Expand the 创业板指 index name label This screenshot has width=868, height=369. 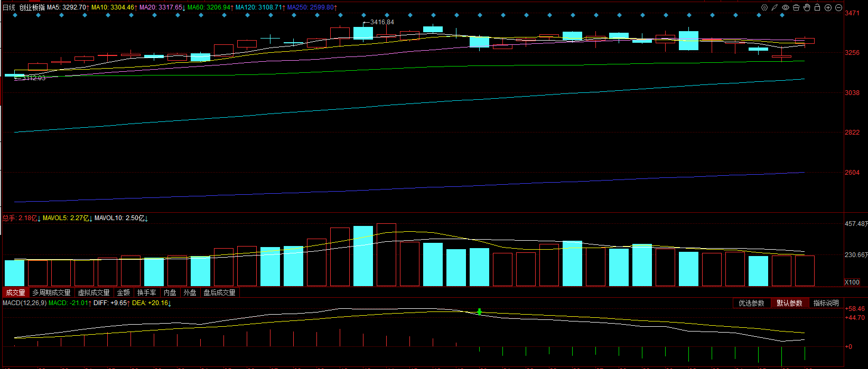pos(32,7)
